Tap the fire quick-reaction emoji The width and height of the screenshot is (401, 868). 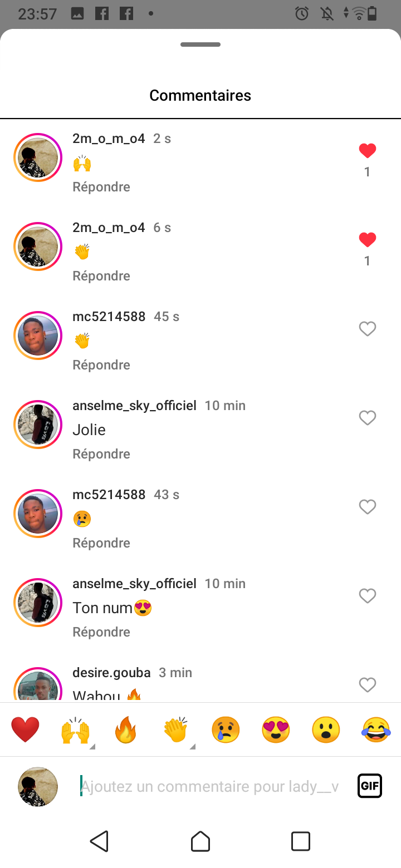[x=125, y=729]
